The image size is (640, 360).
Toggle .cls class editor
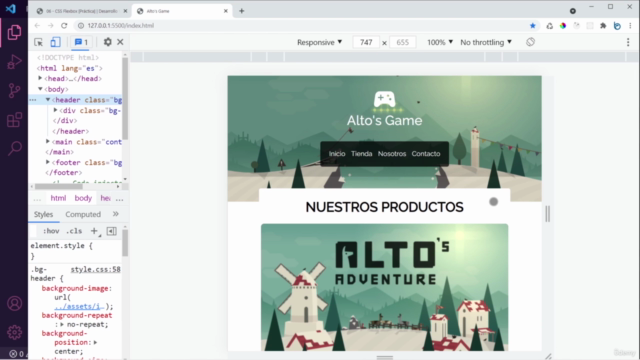coord(74,231)
